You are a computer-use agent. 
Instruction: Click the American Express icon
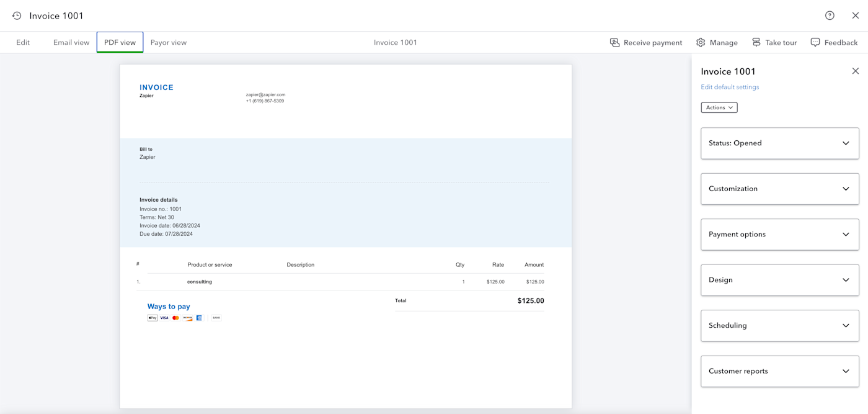pyautogui.click(x=199, y=318)
